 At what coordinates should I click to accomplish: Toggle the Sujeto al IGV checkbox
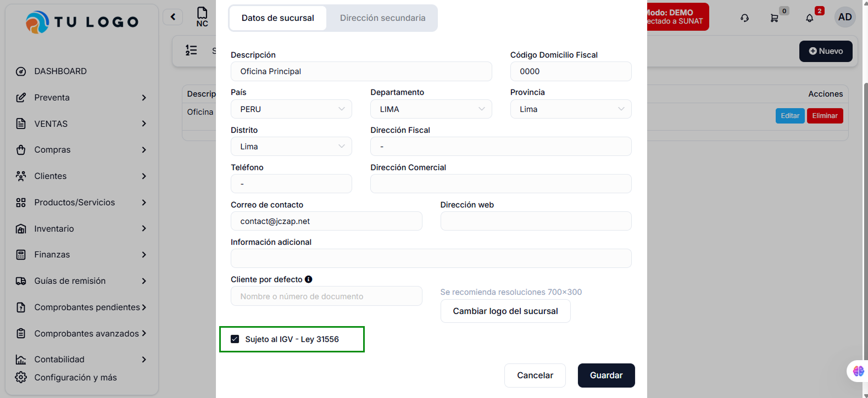pyautogui.click(x=235, y=339)
